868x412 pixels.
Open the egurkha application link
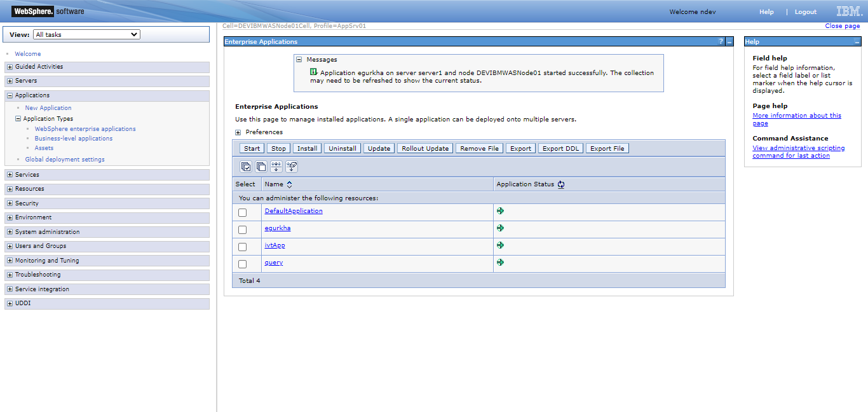(278, 228)
